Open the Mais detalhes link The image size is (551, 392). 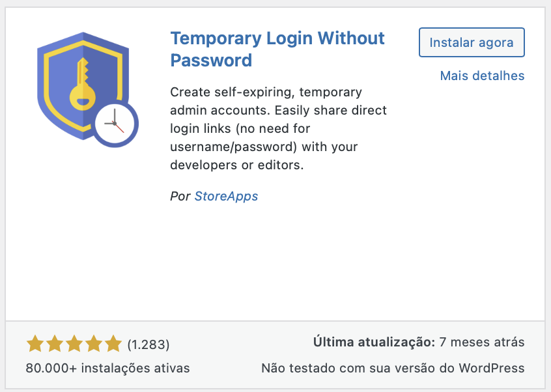[x=482, y=76]
